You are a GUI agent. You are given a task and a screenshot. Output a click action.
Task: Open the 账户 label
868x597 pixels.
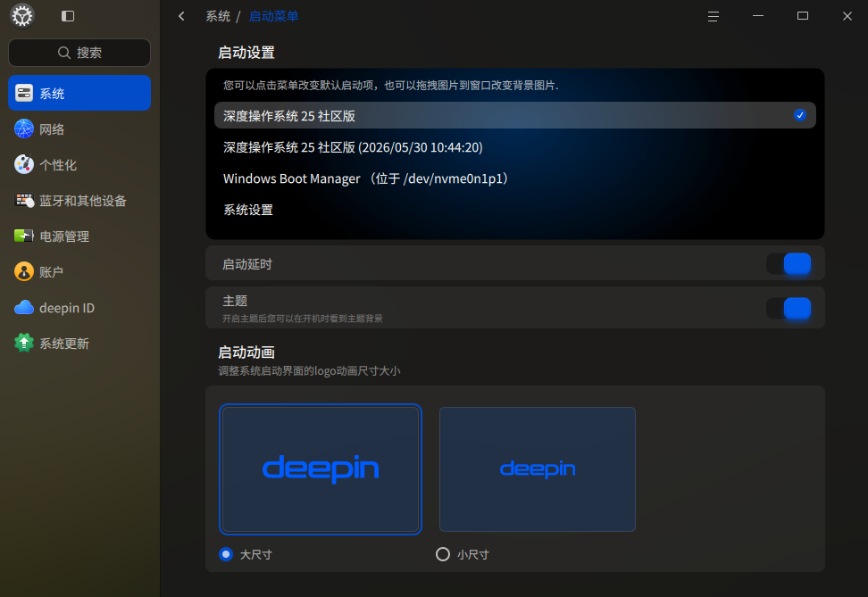pos(52,272)
